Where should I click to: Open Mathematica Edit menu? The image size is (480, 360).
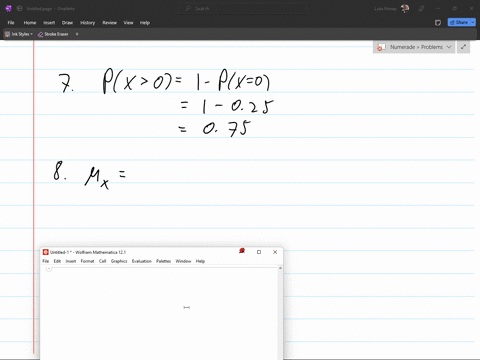tap(57, 261)
